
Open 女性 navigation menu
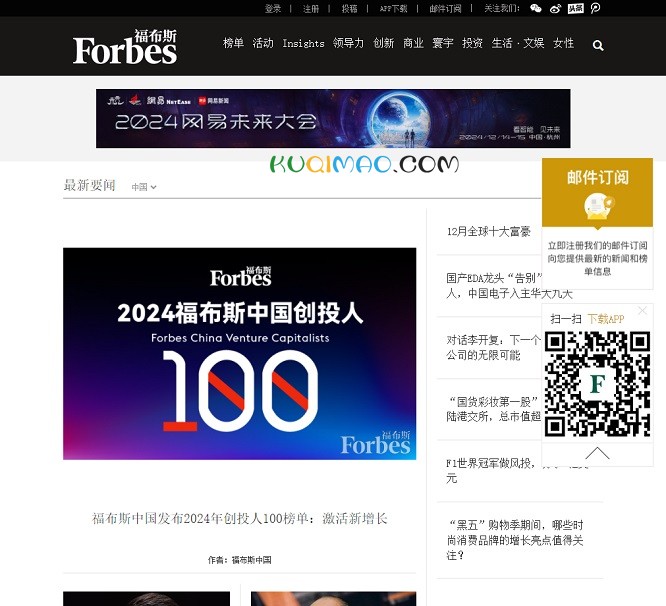tap(564, 43)
